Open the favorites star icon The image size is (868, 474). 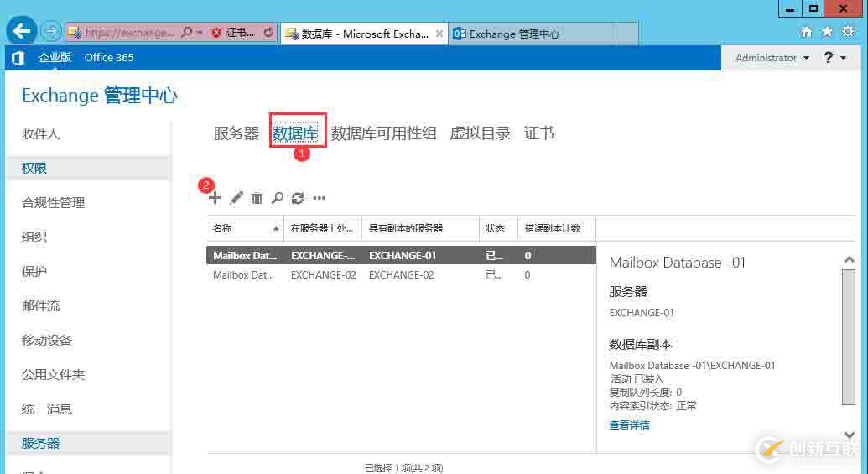[x=826, y=32]
